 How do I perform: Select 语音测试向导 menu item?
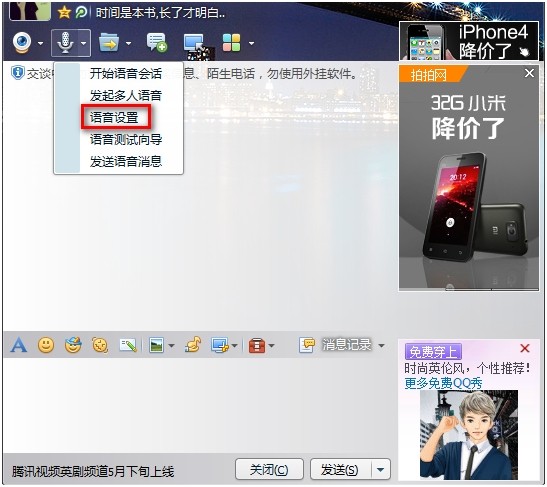click(x=126, y=140)
